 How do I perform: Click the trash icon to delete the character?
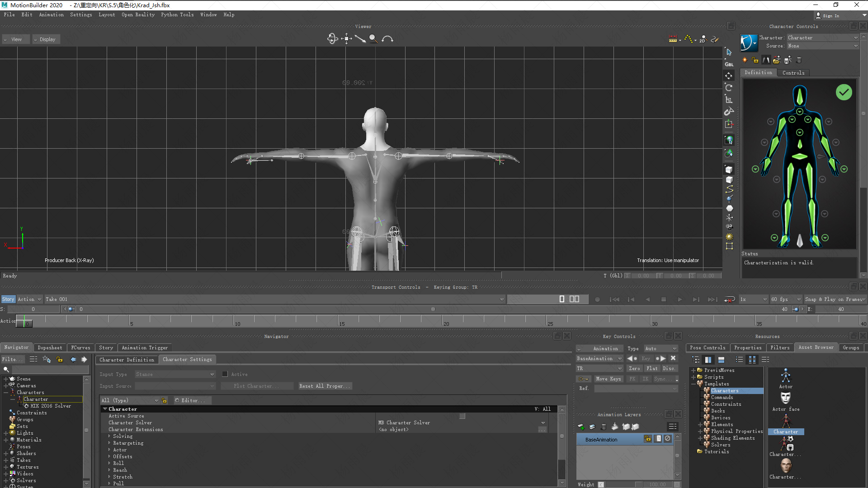pyautogui.click(x=798, y=60)
